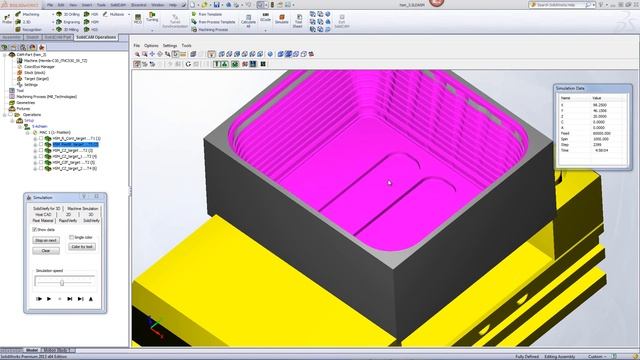The width and height of the screenshot is (640, 360).
Task: Click the pan arrows icon in the simulation toolbar
Action: [152, 54]
